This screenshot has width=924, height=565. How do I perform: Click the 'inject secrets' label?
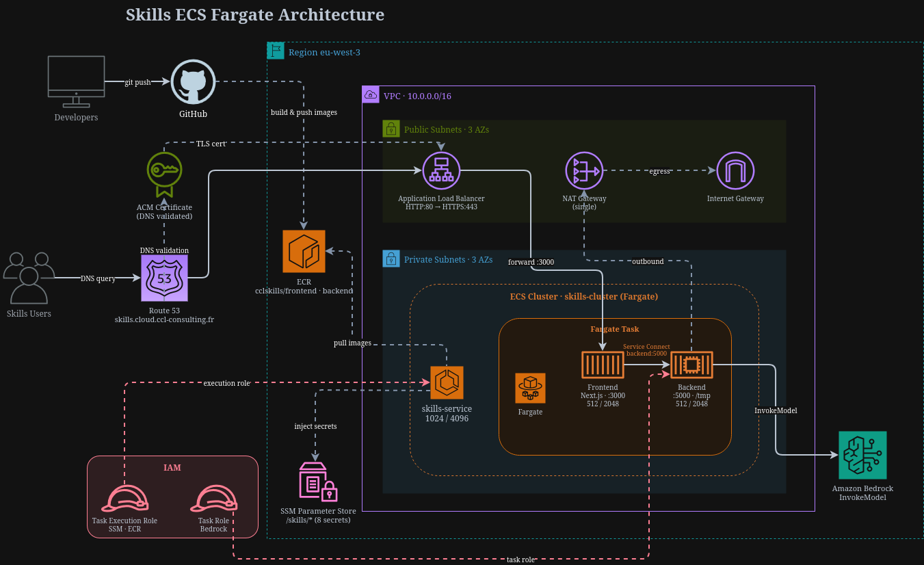[x=315, y=426]
